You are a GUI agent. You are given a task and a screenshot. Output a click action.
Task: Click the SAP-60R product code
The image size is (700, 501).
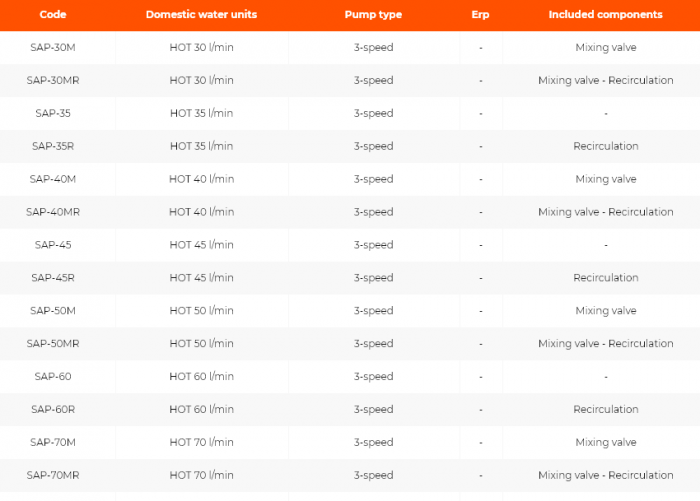tap(53, 409)
